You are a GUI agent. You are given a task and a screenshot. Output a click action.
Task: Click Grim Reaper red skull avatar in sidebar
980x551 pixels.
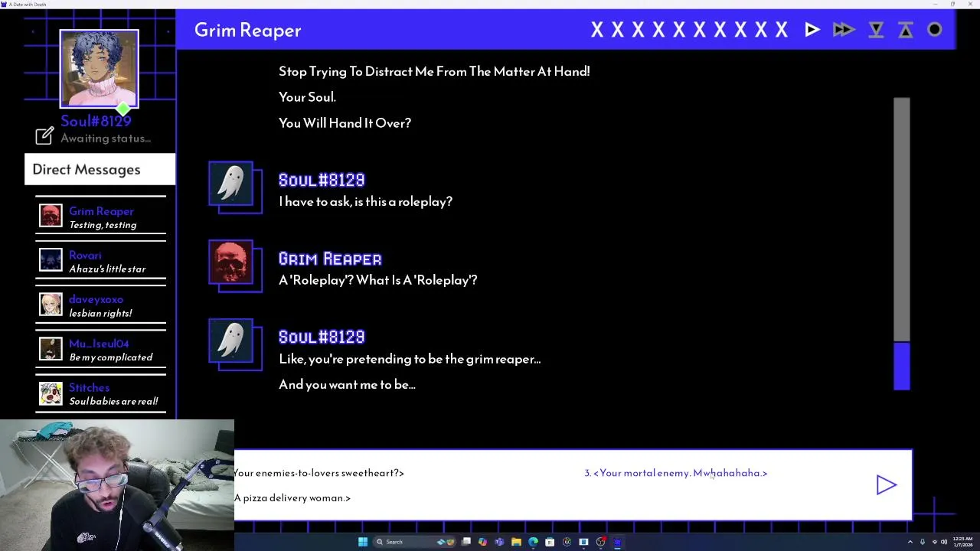[51, 216]
